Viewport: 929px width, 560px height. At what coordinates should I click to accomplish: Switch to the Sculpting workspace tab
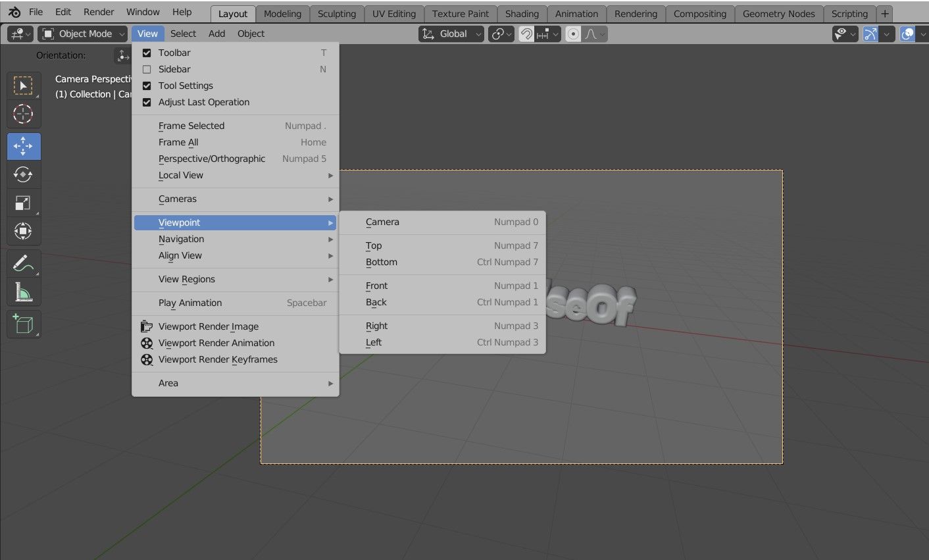point(337,14)
